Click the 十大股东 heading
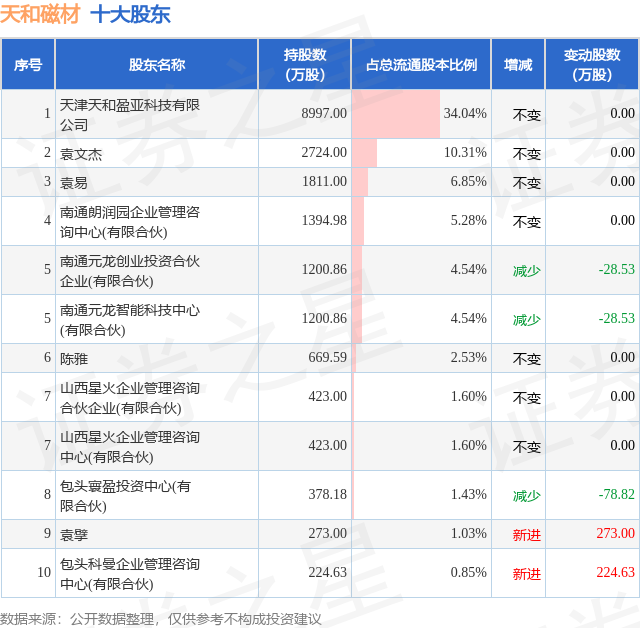The width and height of the screenshot is (640, 628). pyautogui.click(x=130, y=15)
